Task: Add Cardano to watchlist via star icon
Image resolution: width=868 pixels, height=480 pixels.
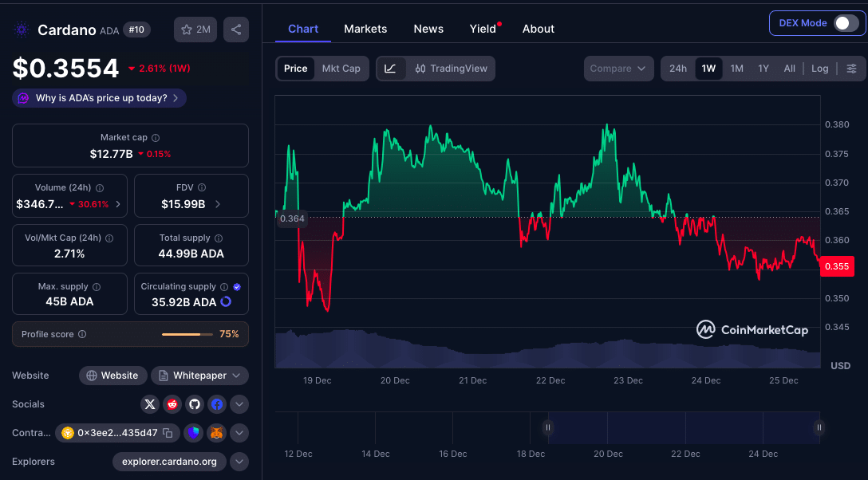Action: 187,29
